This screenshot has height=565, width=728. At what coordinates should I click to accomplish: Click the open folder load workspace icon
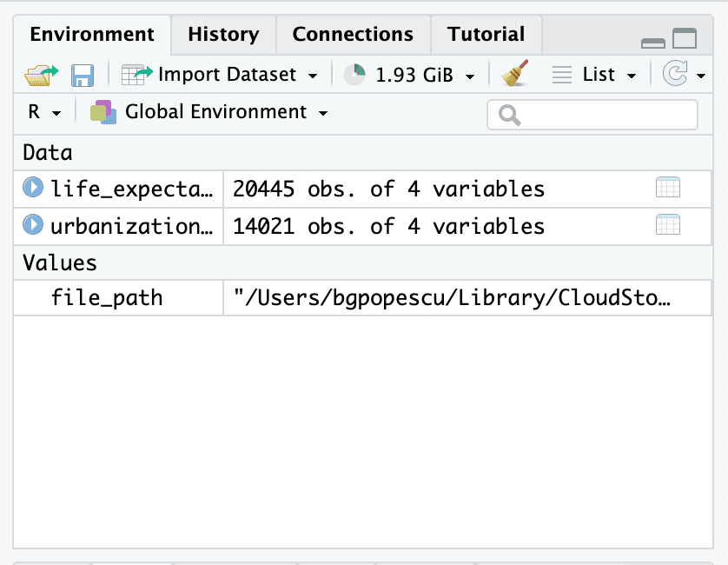click(x=41, y=76)
